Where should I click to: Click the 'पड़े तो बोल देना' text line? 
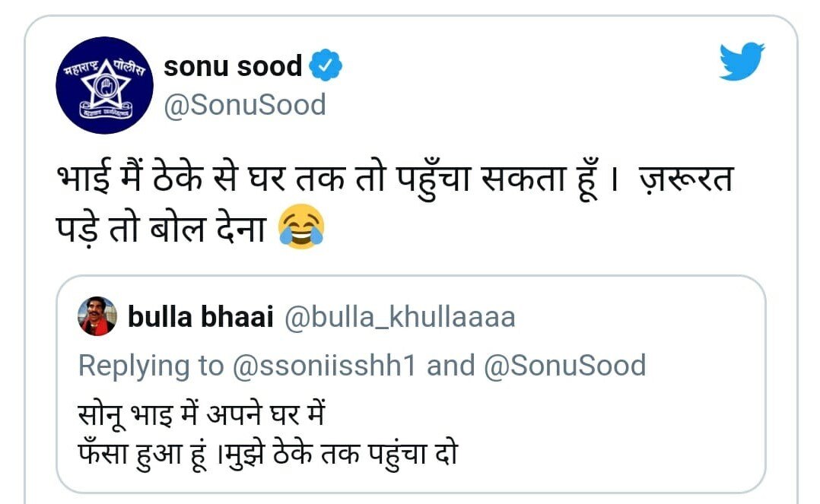point(161,229)
